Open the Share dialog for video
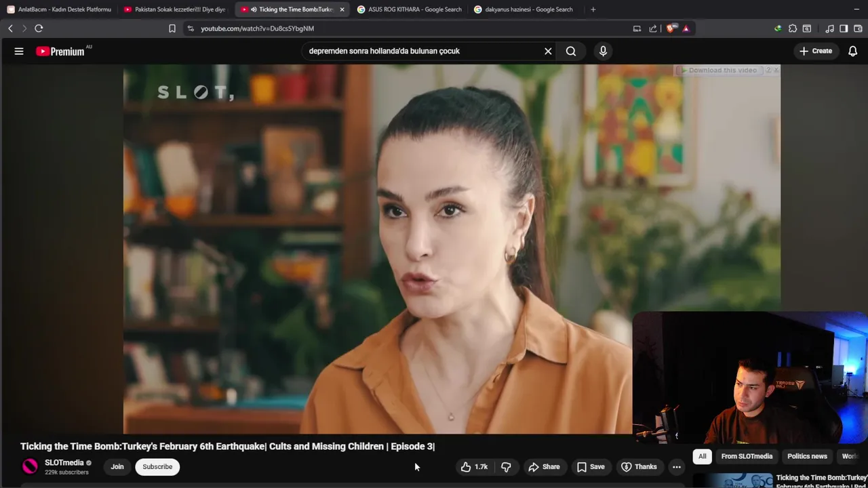The image size is (868, 488). coord(544,466)
